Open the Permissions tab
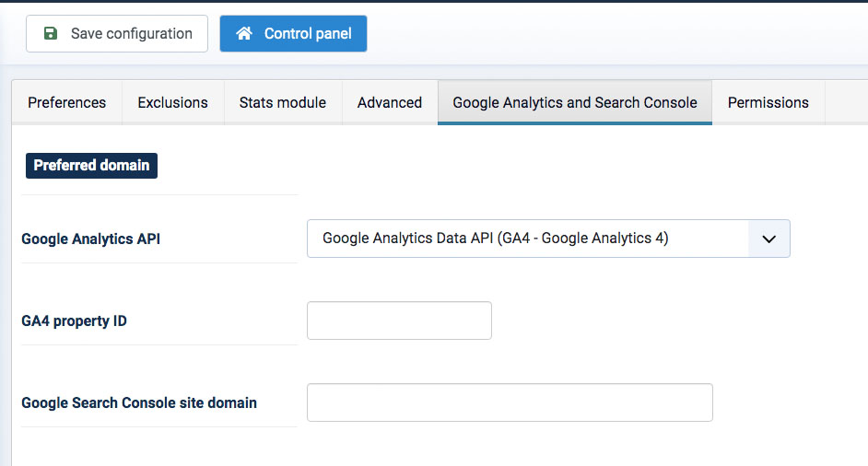 point(768,102)
